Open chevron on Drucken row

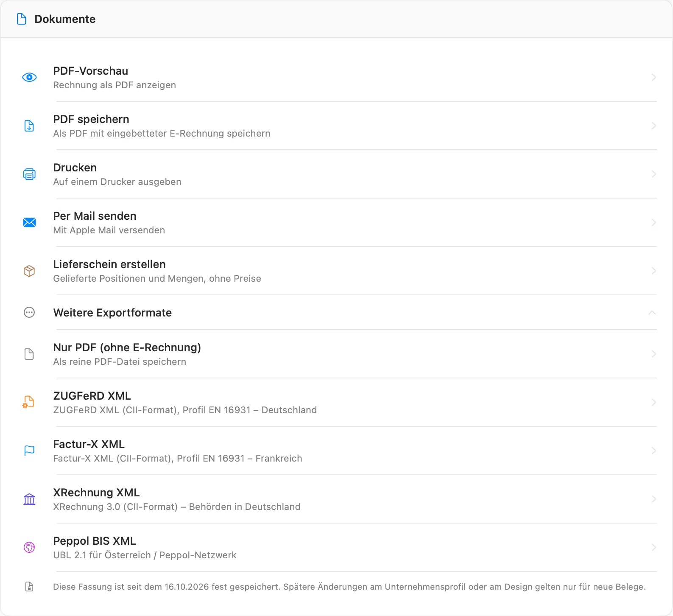click(x=654, y=174)
